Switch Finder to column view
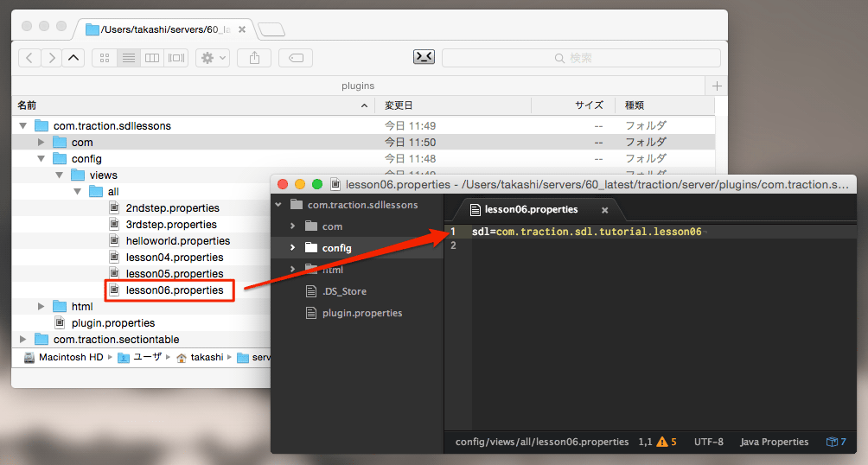The width and height of the screenshot is (868, 465). [x=152, y=58]
